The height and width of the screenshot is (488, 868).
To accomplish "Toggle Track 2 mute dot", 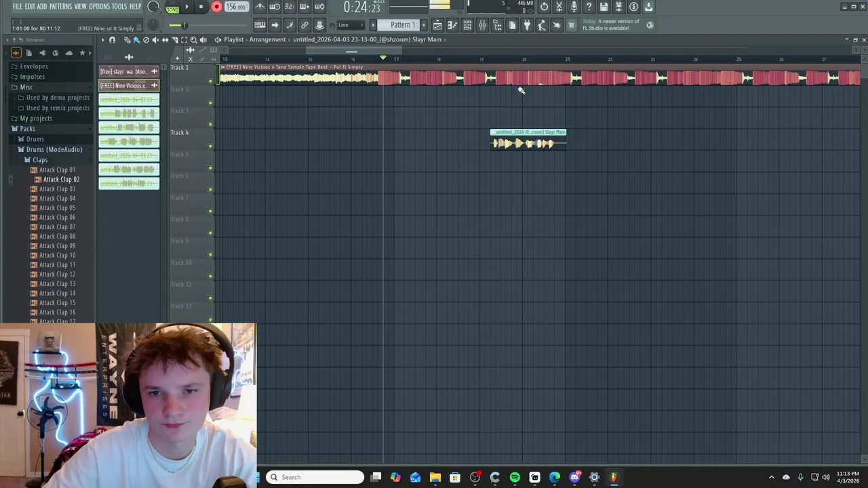I will tap(210, 103).
